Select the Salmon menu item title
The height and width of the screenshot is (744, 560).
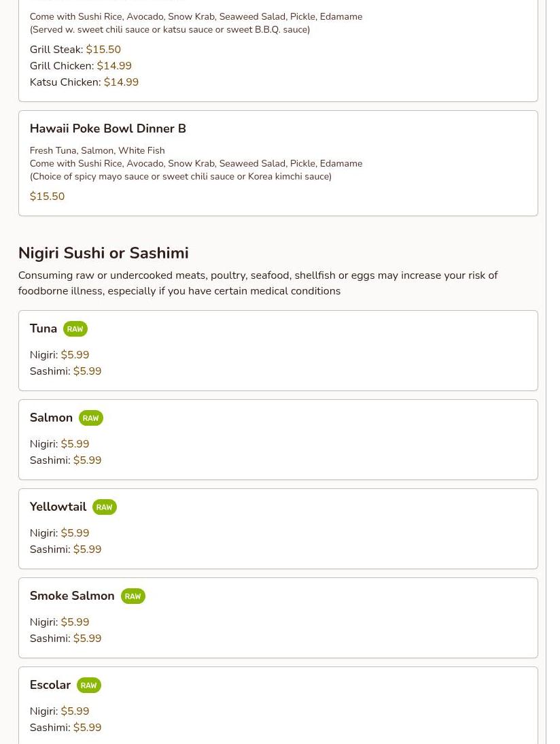pyautogui.click(x=51, y=418)
